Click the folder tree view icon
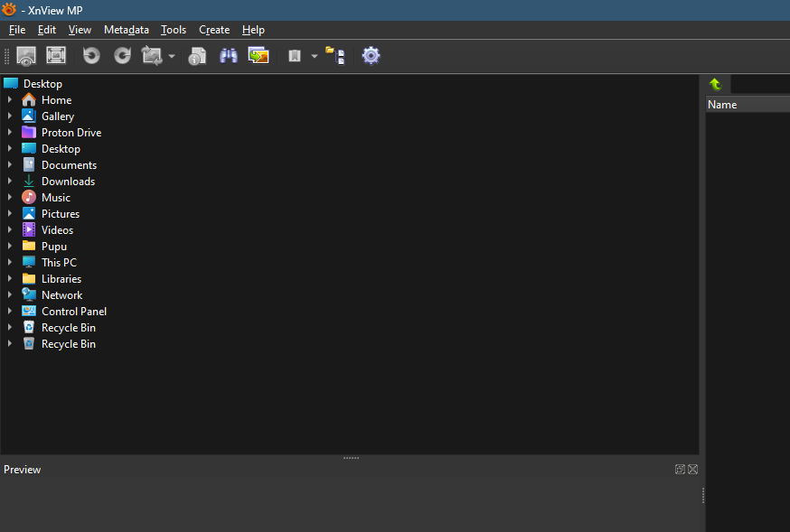The height and width of the screenshot is (532, 790). (335, 55)
